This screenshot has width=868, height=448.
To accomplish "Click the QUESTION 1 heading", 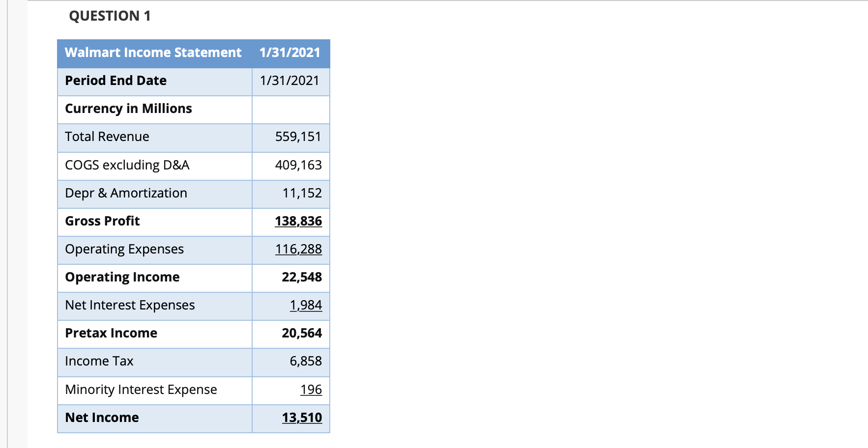I will 110,16.
